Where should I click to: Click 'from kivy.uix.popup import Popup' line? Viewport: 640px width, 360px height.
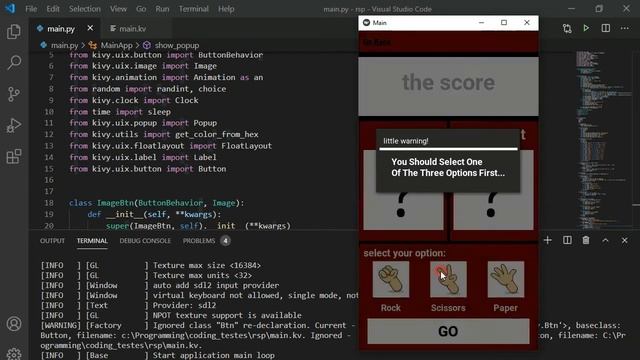pyautogui.click(x=143, y=123)
